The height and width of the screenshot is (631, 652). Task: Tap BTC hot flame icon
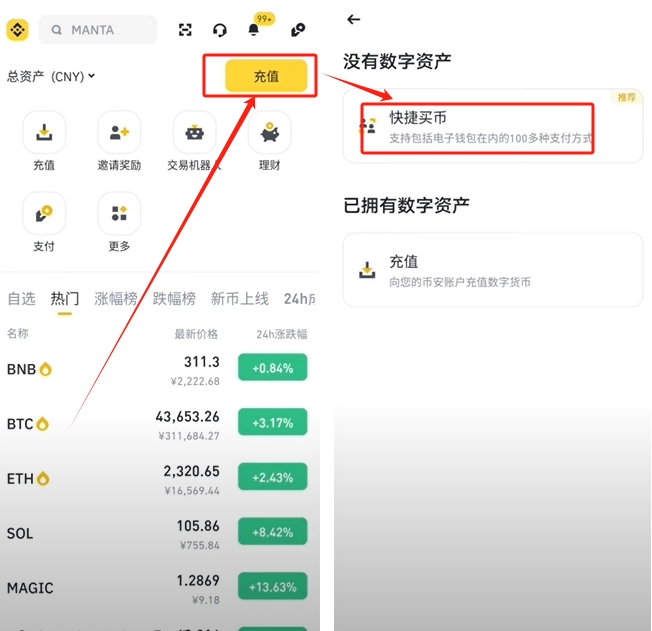[42, 424]
